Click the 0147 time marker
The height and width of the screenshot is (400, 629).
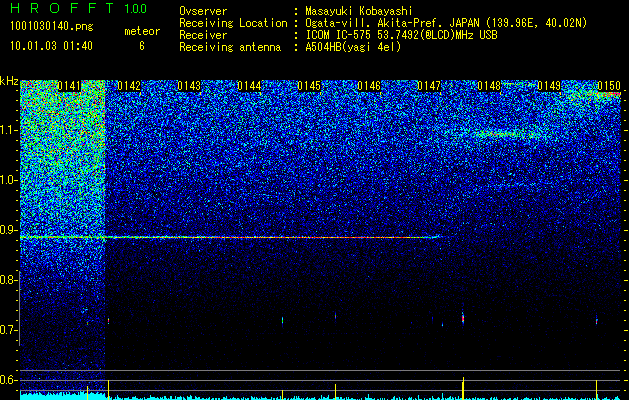click(x=429, y=86)
